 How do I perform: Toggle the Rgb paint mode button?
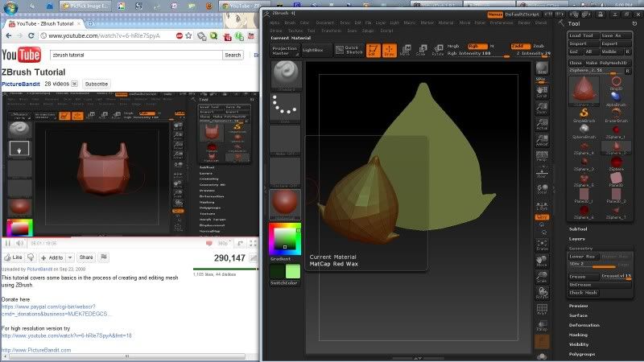477,47
